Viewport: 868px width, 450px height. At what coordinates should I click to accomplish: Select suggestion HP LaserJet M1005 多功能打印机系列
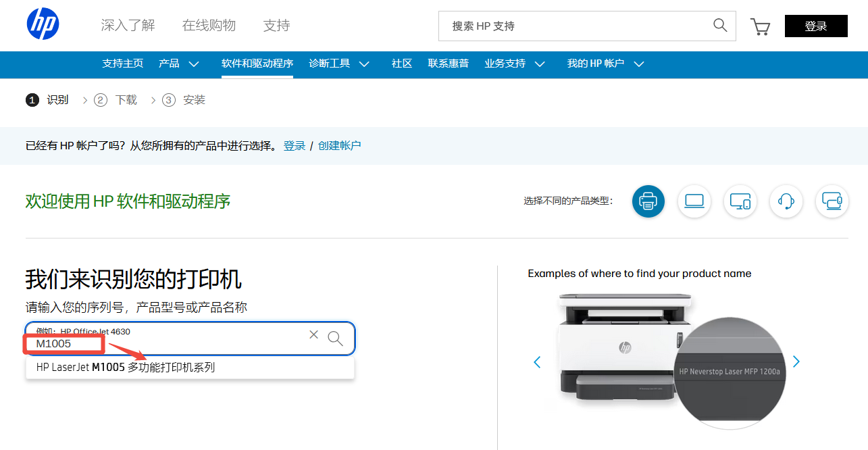(x=190, y=368)
